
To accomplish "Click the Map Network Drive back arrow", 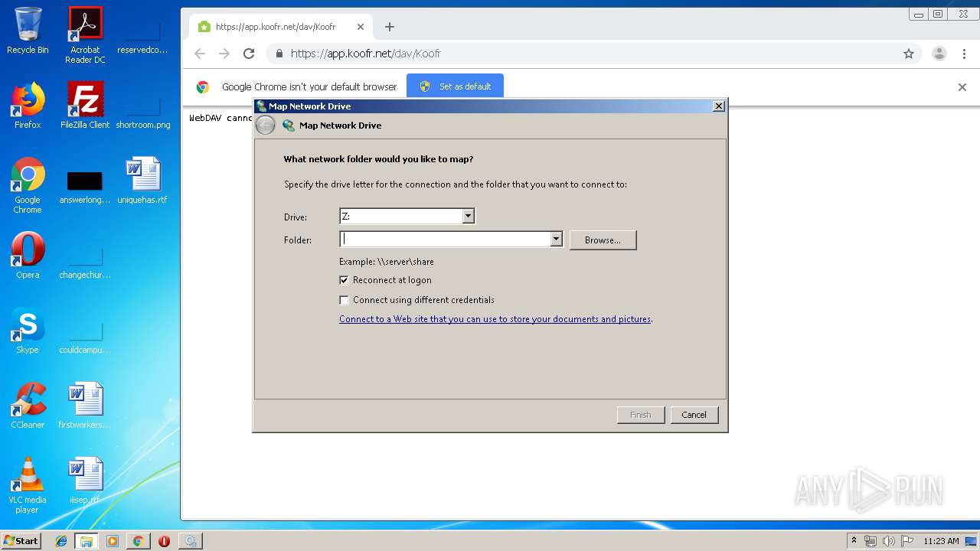I will [x=265, y=126].
